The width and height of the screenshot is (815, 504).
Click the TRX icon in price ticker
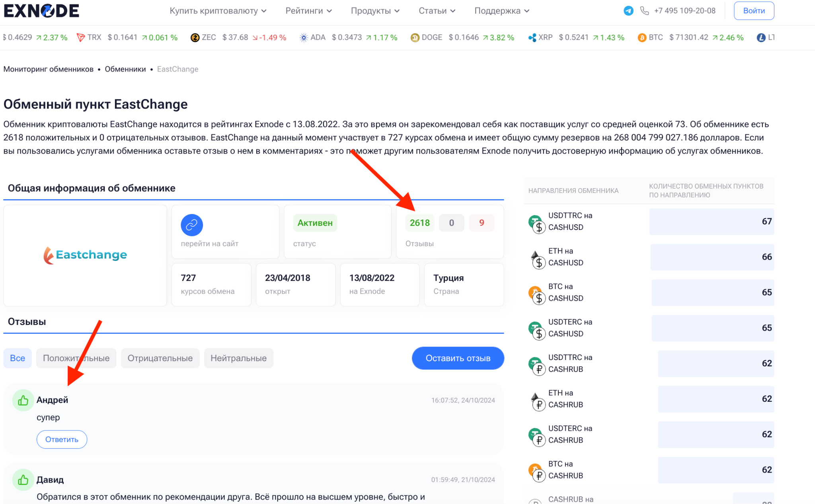(x=81, y=37)
